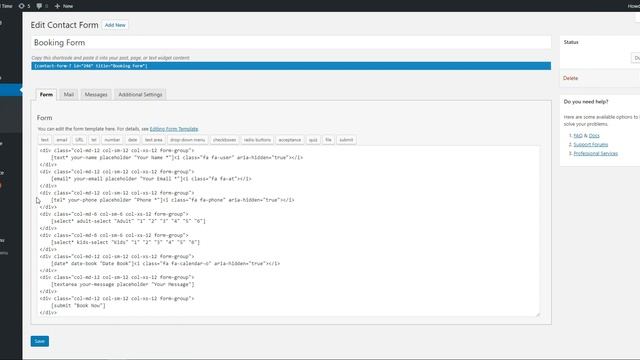Open the Additional Settings tab
Screen dimensions: 640x360
(140, 94)
